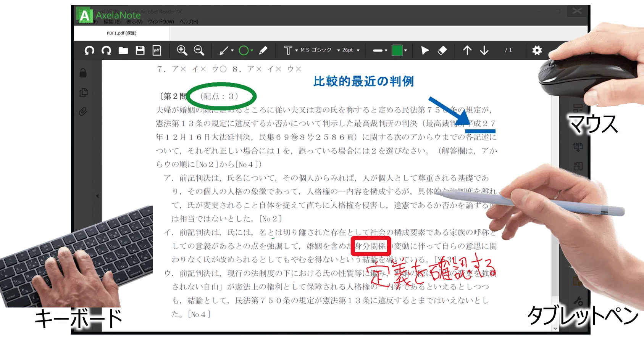644x338 pixels.
Task: Go to previous page with up arrow
Action: [467, 50]
